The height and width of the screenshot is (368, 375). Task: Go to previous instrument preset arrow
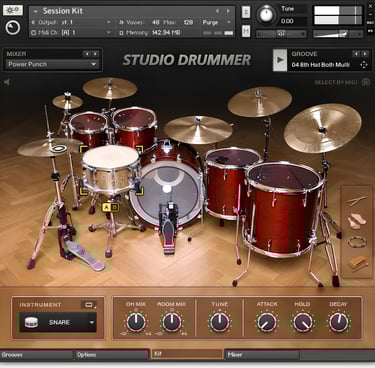(x=217, y=11)
